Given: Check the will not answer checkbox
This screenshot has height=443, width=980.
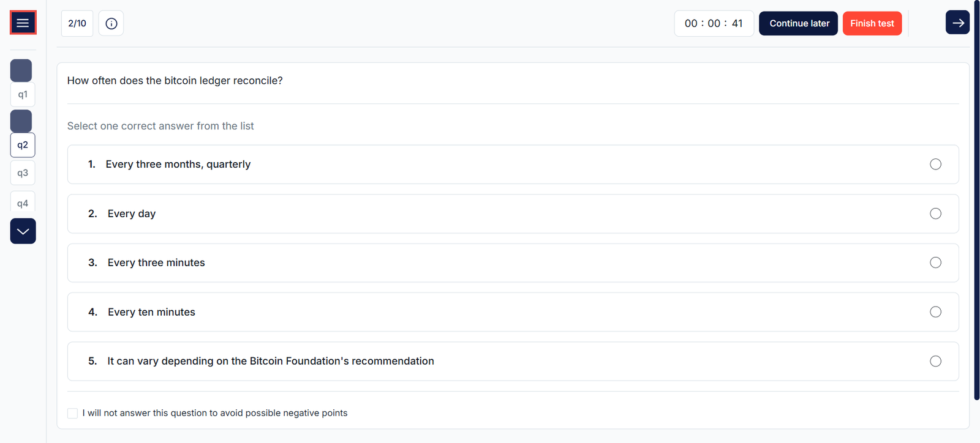Looking at the screenshot, I should pos(73,413).
